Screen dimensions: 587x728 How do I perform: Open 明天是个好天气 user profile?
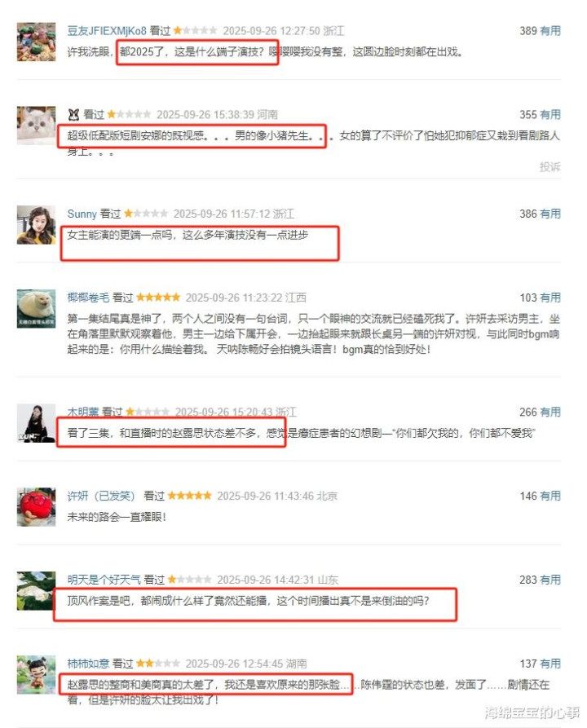pyautogui.click(x=104, y=580)
